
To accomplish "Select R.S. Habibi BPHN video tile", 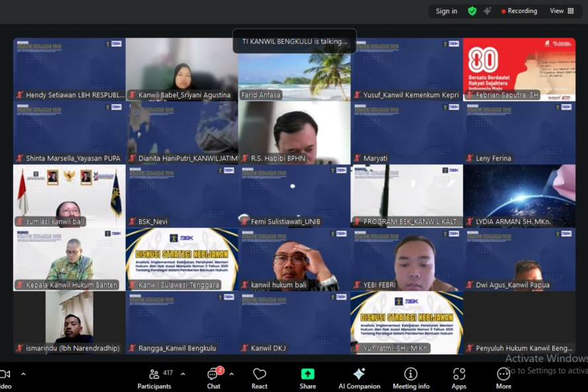I will 294,132.
